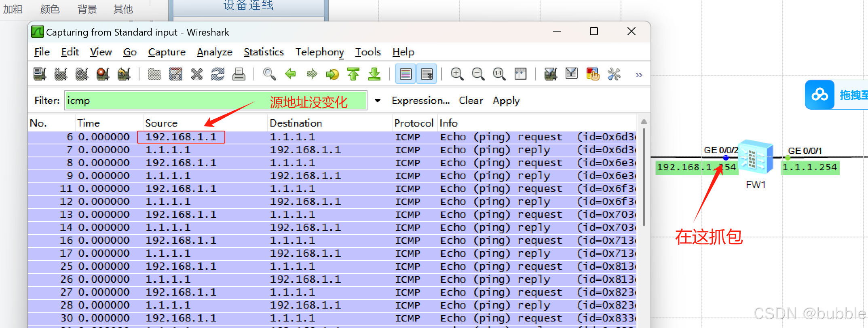Go forward in packet history arrow

tap(311, 74)
